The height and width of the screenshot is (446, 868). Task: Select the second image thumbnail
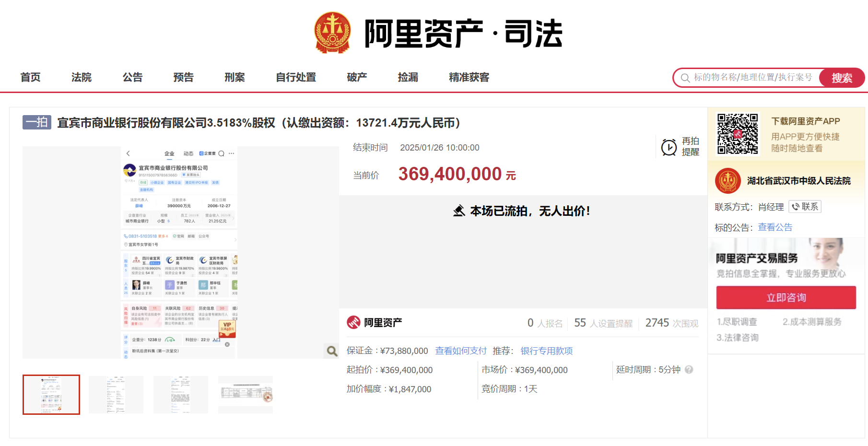pyautogui.click(x=116, y=395)
